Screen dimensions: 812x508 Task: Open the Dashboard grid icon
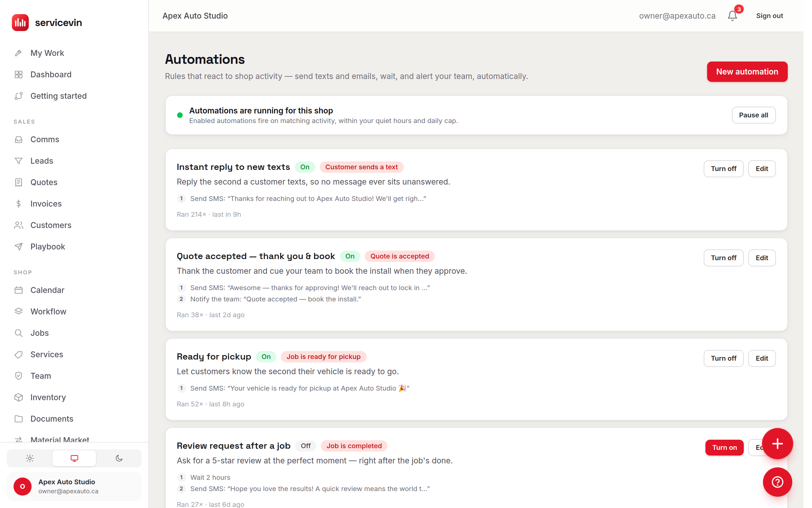pyautogui.click(x=18, y=75)
